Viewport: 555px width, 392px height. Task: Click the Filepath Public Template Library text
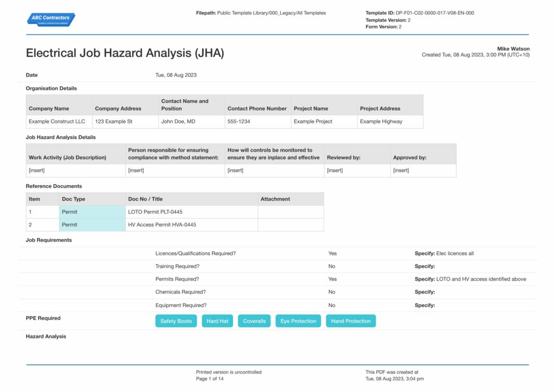261,13
